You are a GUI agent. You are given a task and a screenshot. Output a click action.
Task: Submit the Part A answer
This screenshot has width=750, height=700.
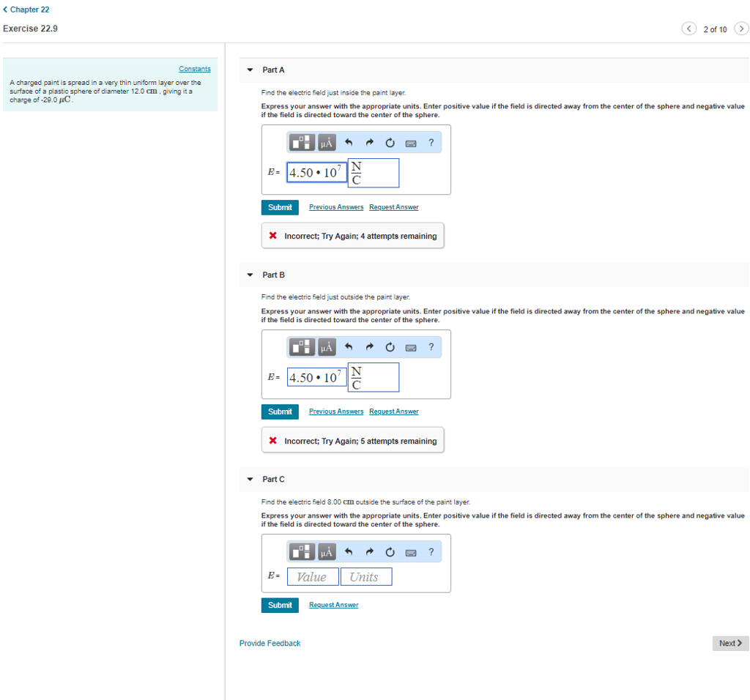click(x=279, y=207)
